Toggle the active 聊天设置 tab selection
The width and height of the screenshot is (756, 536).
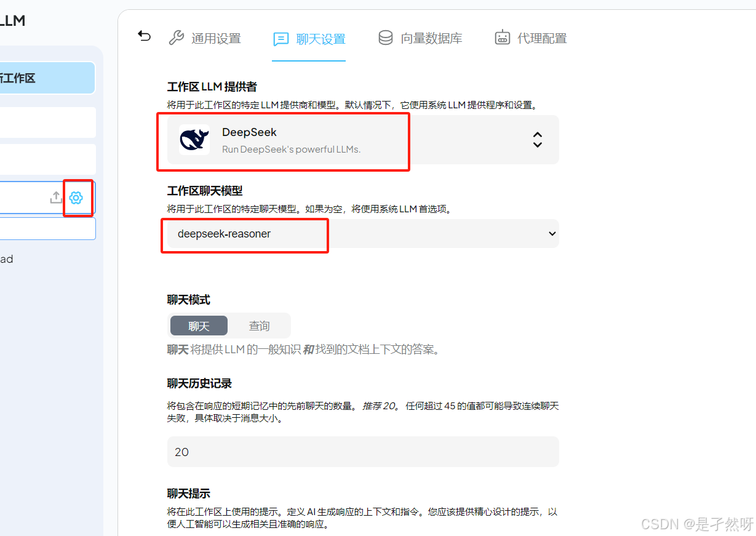(309, 38)
